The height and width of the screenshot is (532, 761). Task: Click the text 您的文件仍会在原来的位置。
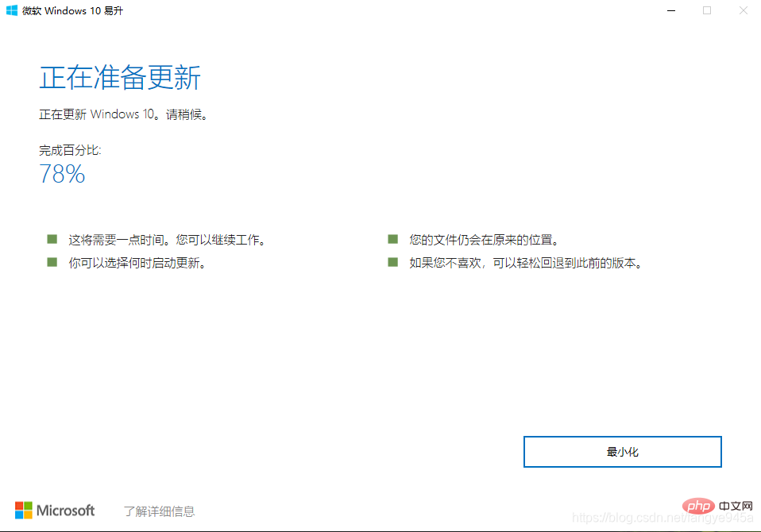tap(484, 240)
